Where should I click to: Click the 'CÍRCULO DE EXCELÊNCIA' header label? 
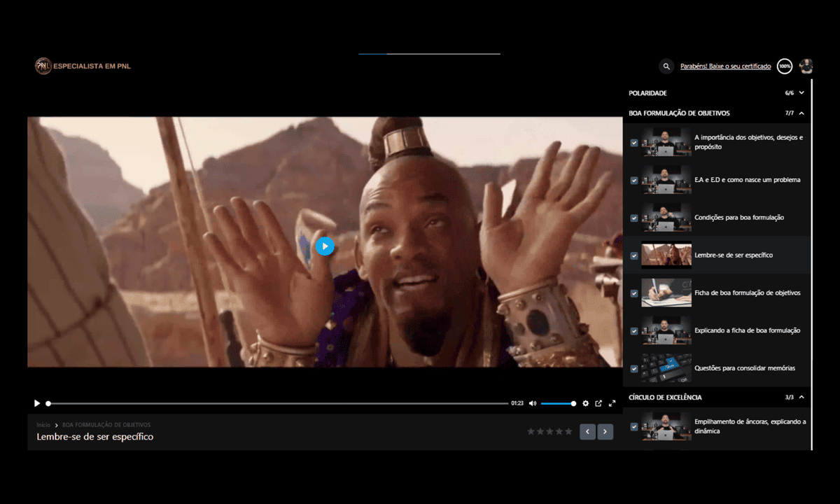(666, 398)
